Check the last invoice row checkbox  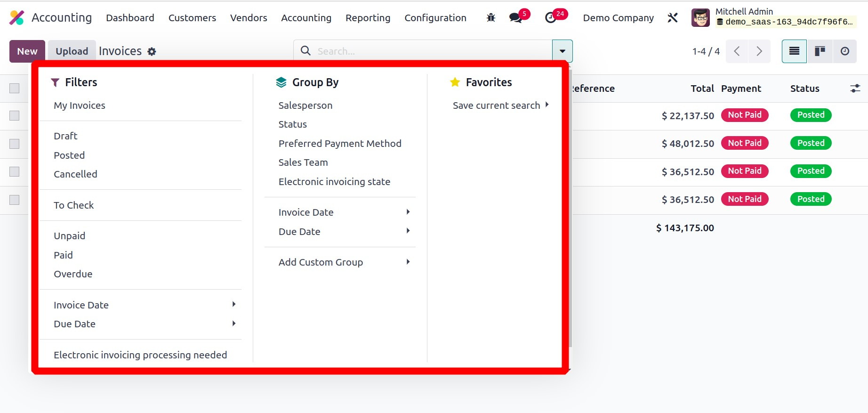(15, 200)
